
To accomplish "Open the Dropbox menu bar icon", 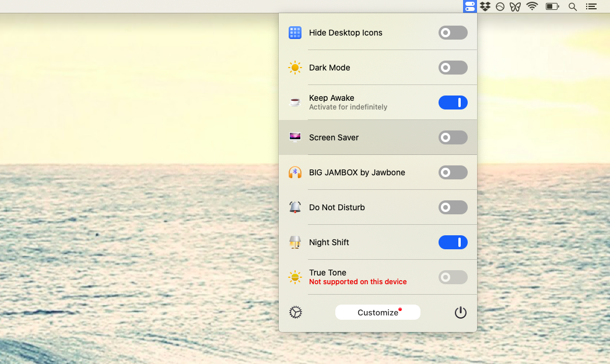I will (485, 6).
